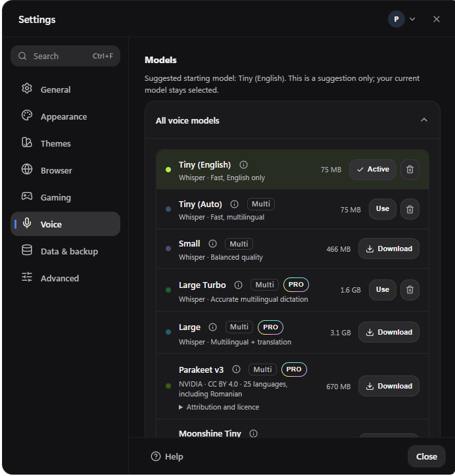455x476 pixels.
Task: Click the Advanced sliders icon
Action: 27,277
